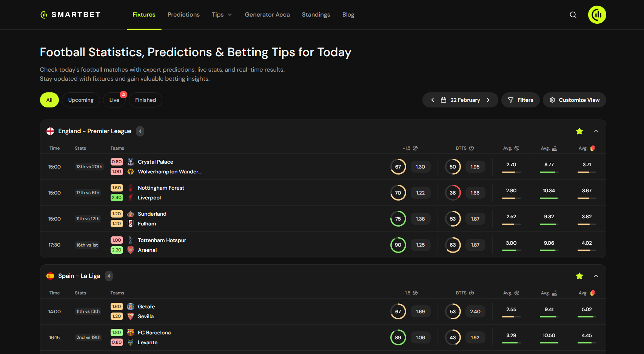Click the 5.02 average cards value
Viewport: 644px width, 354px height.
point(587,310)
